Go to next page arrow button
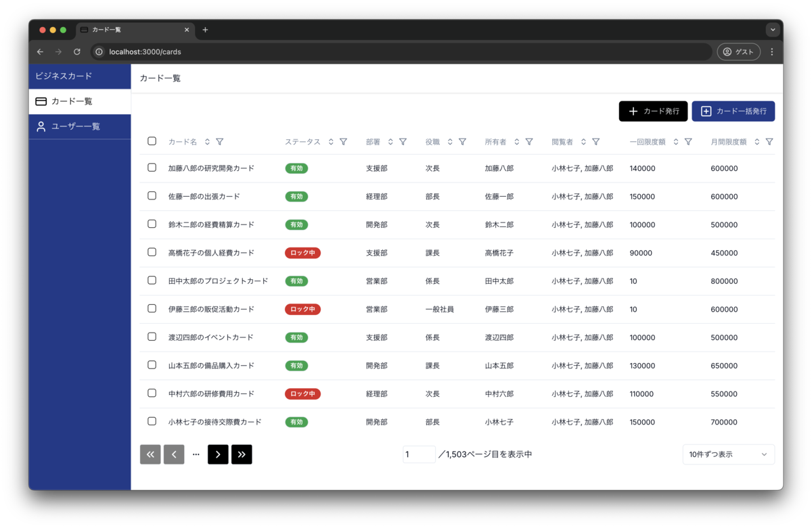 point(218,454)
